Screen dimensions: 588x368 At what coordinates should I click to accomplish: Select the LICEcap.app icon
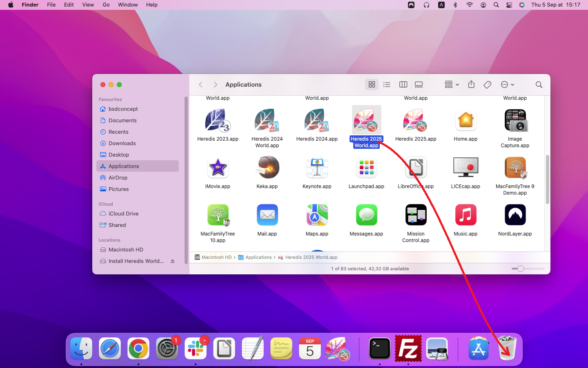tap(465, 168)
